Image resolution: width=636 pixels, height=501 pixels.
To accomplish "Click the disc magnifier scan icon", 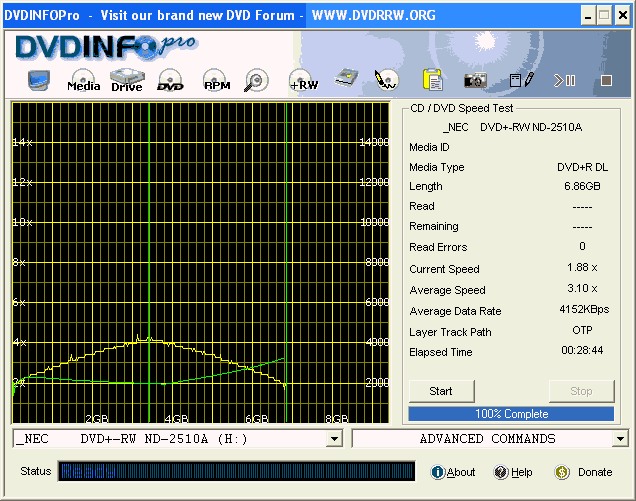I will tap(256, 81).
